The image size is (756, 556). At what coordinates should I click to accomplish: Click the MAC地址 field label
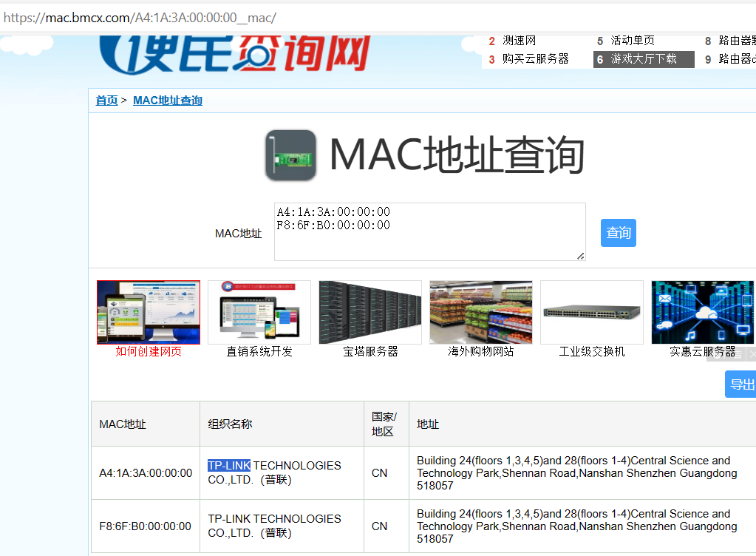click(x=238, y=234)
